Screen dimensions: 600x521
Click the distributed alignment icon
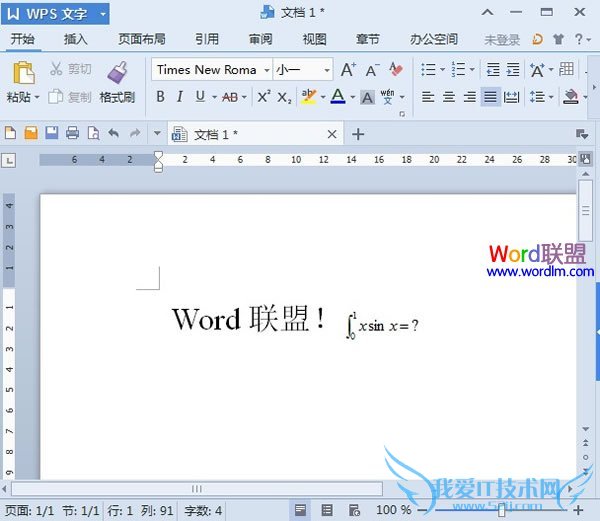511,97
